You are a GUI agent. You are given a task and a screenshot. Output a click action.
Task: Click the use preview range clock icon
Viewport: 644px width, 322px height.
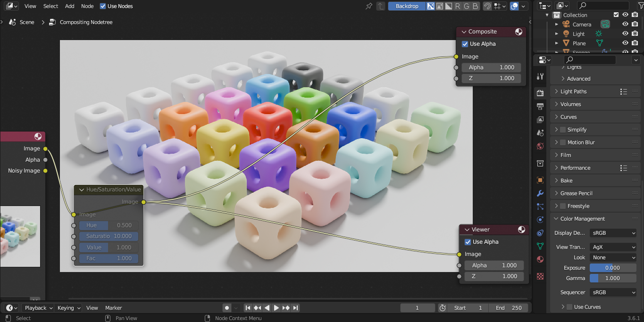click(x=443, y=308)
